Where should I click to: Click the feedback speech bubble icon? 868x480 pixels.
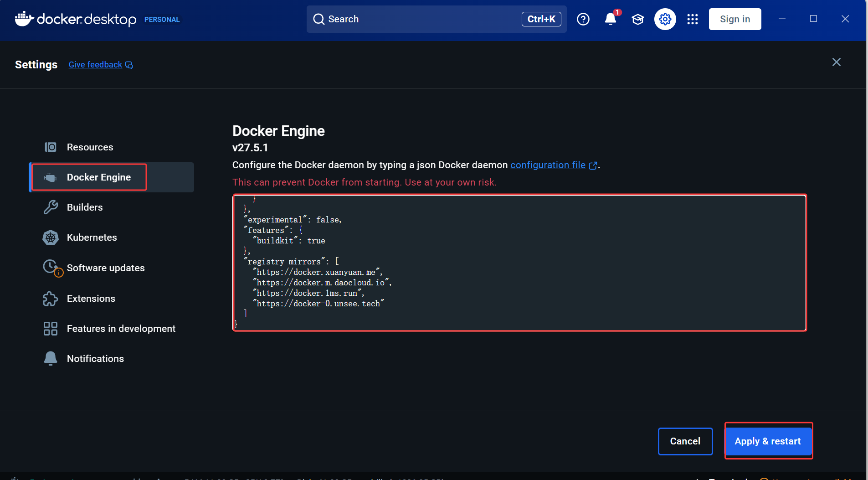[129, 65]
